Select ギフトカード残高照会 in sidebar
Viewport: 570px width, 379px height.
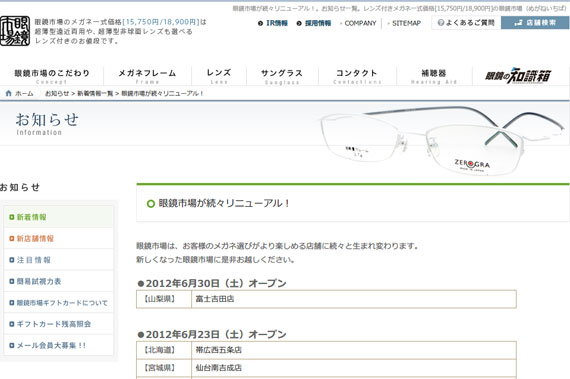[59, 324]
